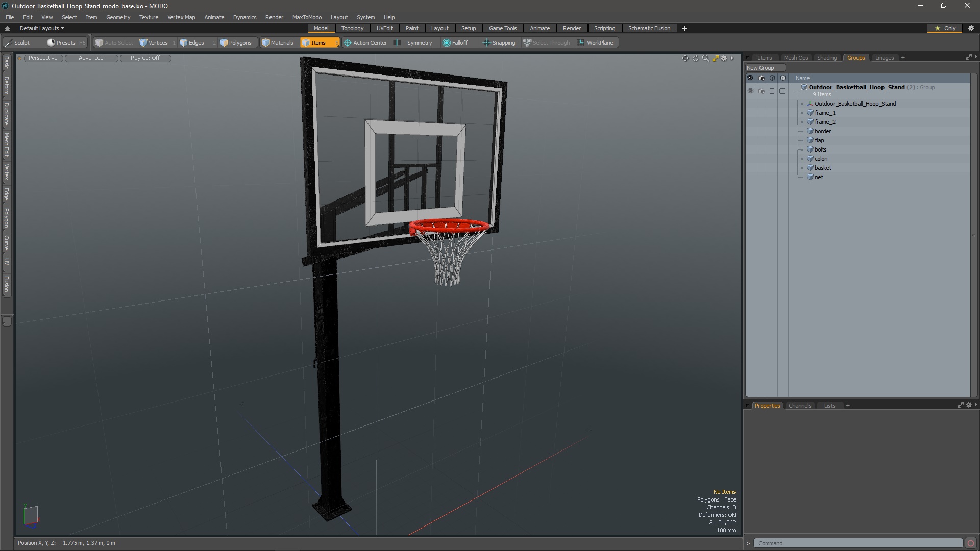This screenshot has height=551, width=980.
Task: Open the Channels tab
Action: (x=799, y=406)
